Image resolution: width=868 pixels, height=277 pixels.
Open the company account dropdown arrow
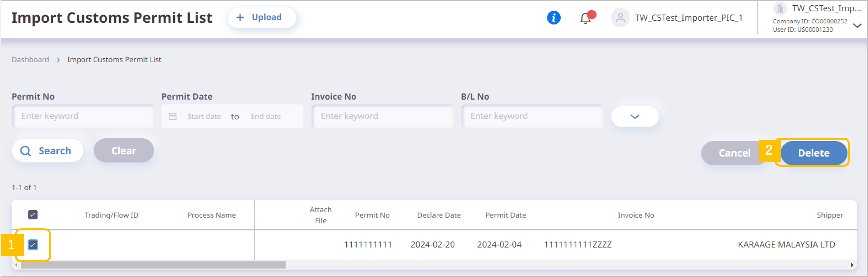pos(857,25)
